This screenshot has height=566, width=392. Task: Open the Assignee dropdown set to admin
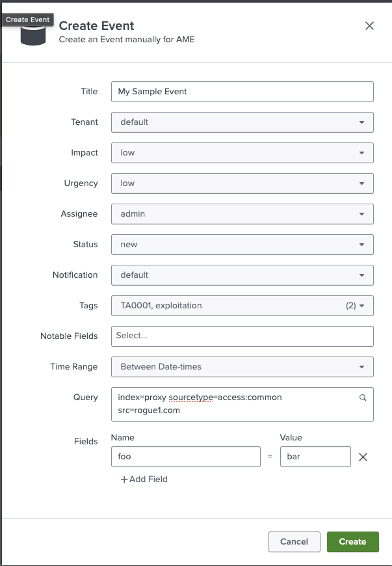242,213
